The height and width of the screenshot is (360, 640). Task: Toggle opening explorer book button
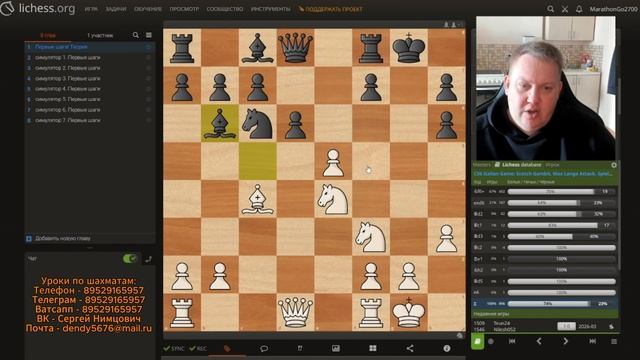pyautogui.click(x=478, y=341)
